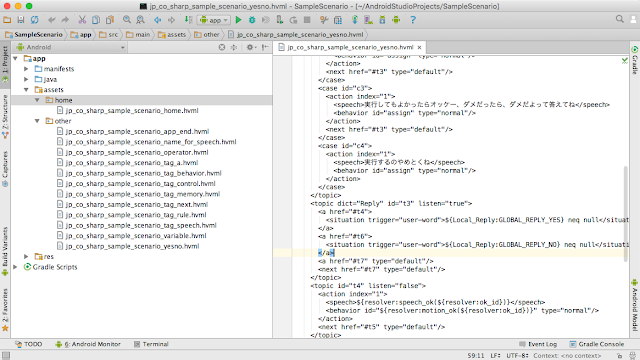Open the 1: Project side tab
Screen dimensions: 640x360
coord(5,64)
